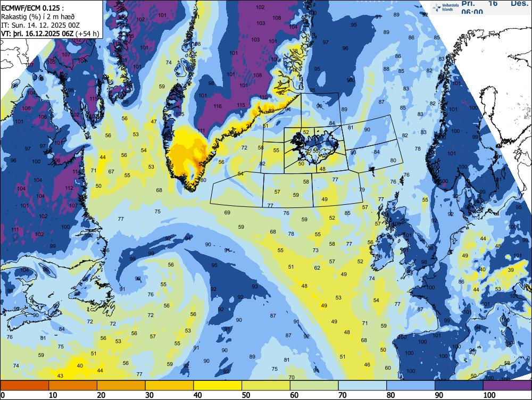Click the 'VT: þri. 16.12.2025 06Z (+54 h)' line
This screenshot has height=400, width=532.
pos(50,34)
